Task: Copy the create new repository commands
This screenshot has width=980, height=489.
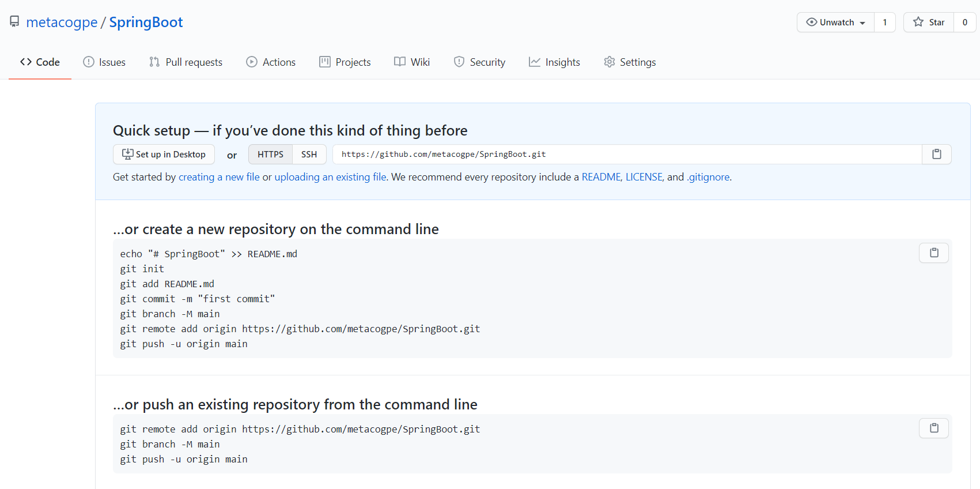Action: point(934,253)
